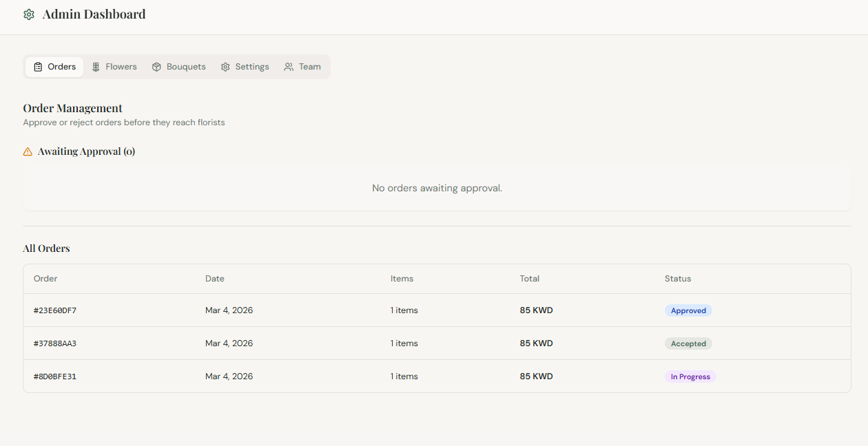This screenshot has height=446, width=868.
Task: Click the Admin Dashboard title
Action: 94,14
